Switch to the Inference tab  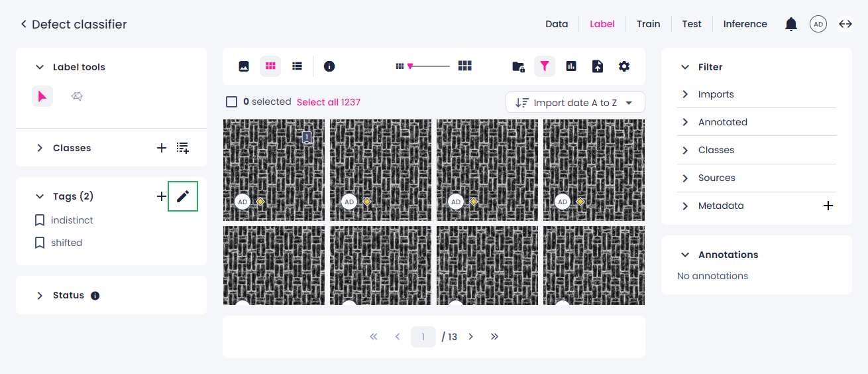point(745,24)
